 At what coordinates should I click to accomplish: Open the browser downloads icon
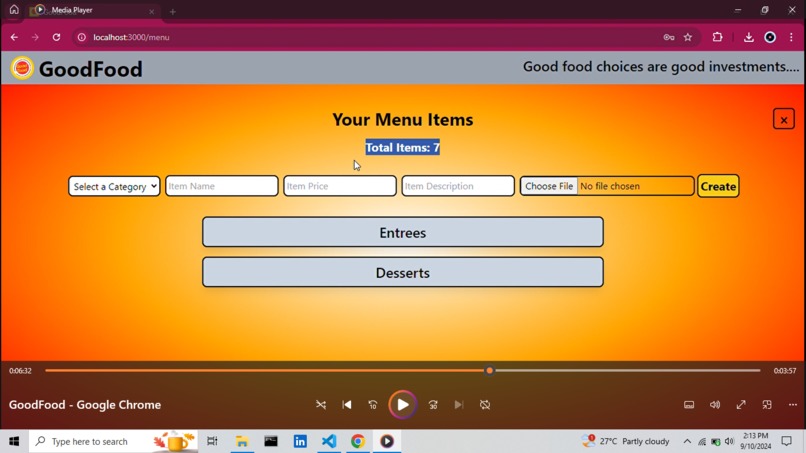[748, 37]
